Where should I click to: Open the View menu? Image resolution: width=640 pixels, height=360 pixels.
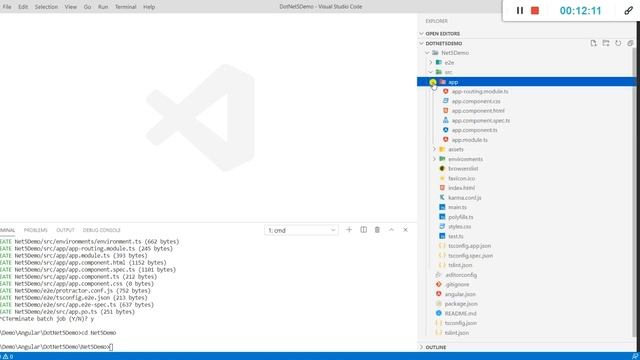[71, 7]
